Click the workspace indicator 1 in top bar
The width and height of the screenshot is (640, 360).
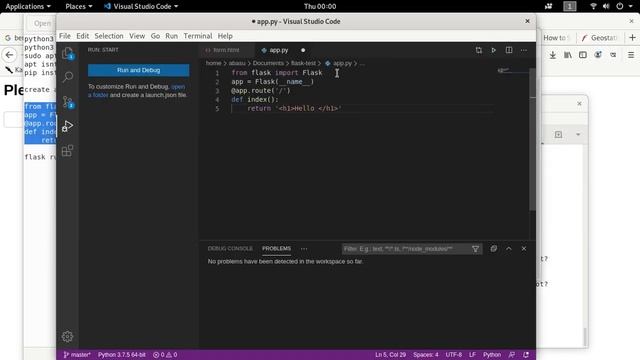(x=569, y=7)
